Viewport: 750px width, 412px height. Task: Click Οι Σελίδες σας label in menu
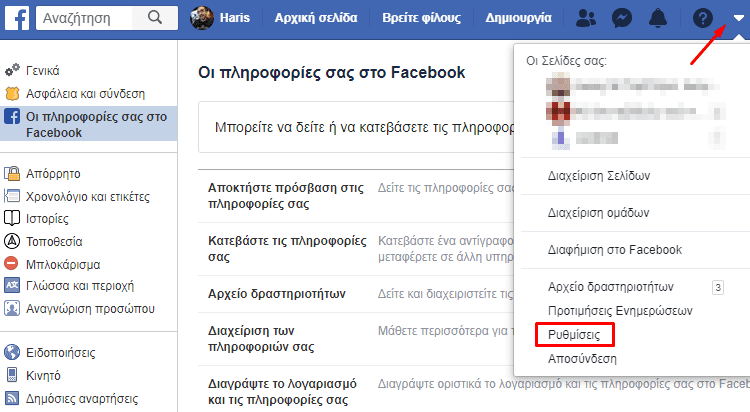coord(566,61)
